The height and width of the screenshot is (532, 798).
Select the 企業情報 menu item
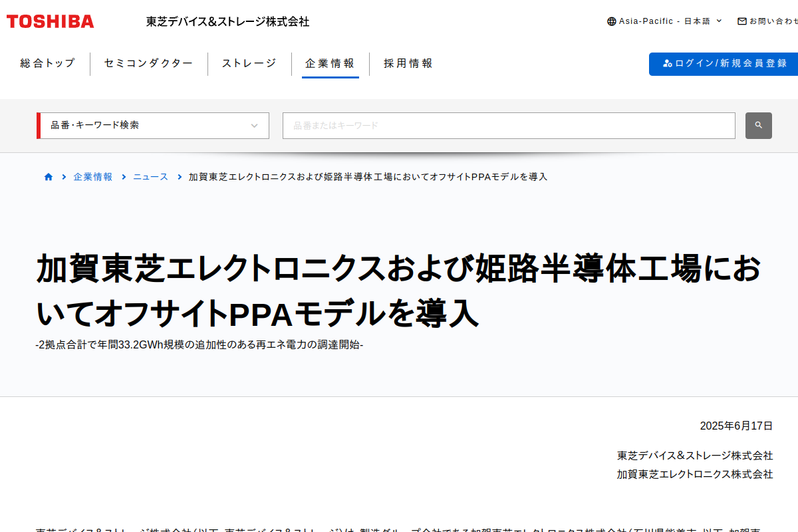(331, 63)
